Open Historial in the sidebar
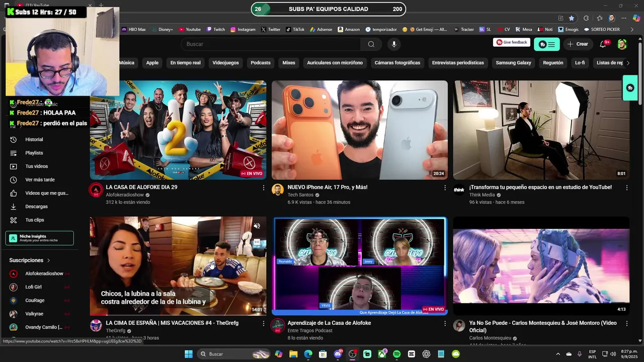The image size is (644, 362). (x=34, y=139)
